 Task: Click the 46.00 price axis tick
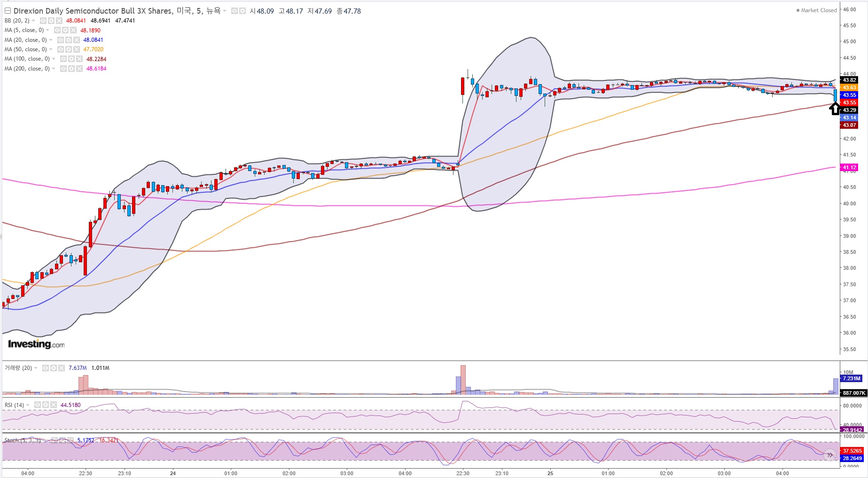pyautogui.click(x=849, y=9)
